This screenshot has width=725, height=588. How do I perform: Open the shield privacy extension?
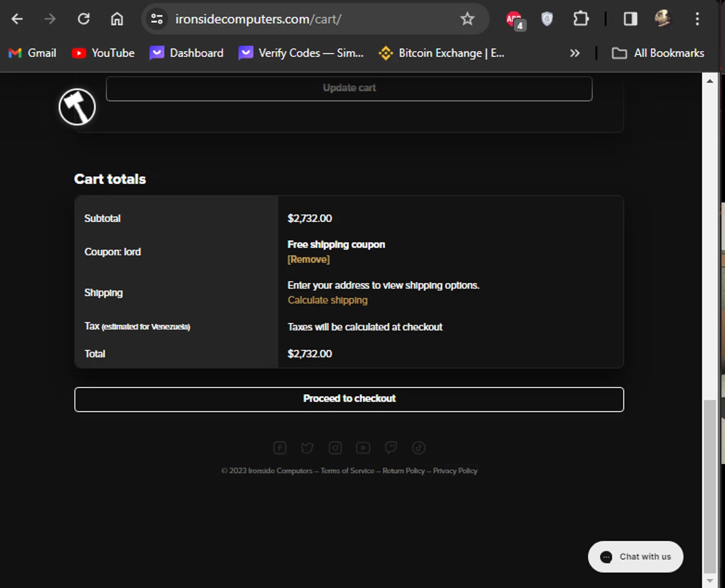coord(547,19)
